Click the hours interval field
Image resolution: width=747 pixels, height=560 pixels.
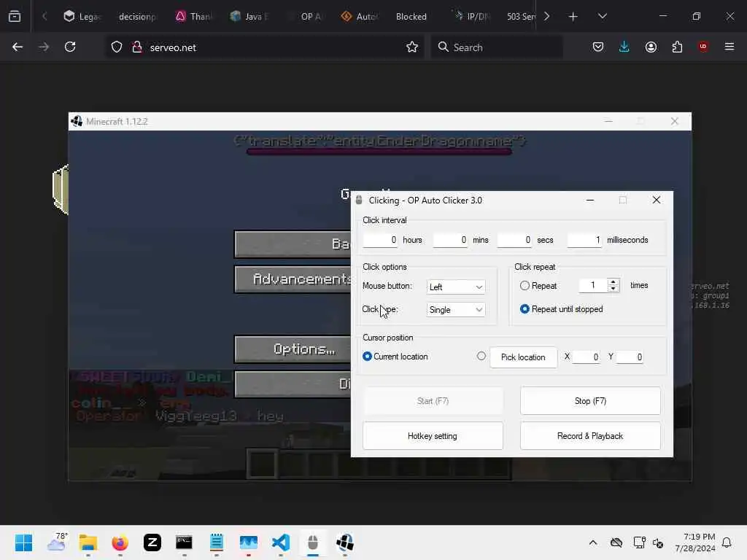coord(380,240)
